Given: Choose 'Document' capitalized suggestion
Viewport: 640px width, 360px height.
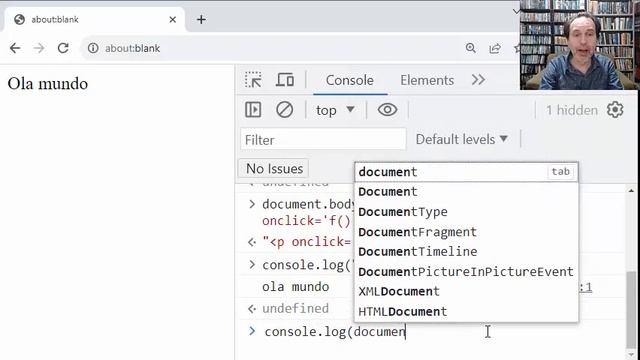Looking at the screenshot, I should (467, 191).
